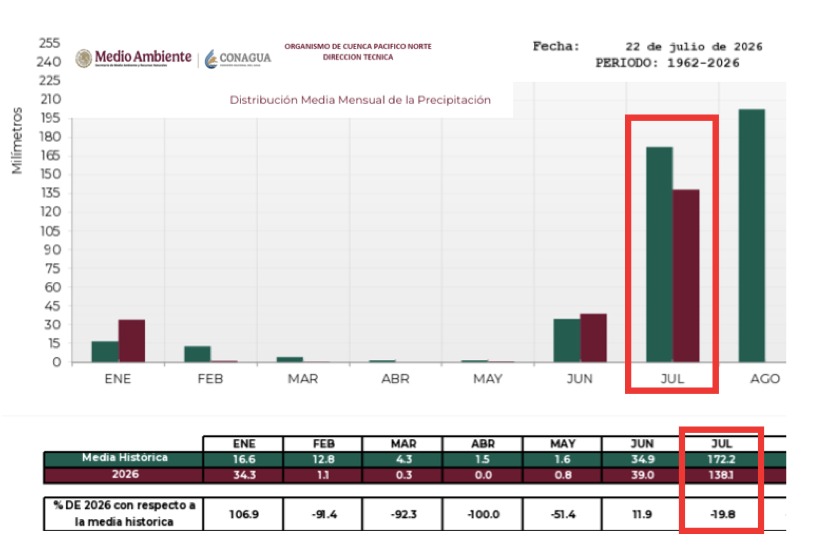Image resolution: width=826 pixels, height=547 pixels.
Task: Click the 'PERIODO: 1962-2026' text
Action: coord(667,63)
